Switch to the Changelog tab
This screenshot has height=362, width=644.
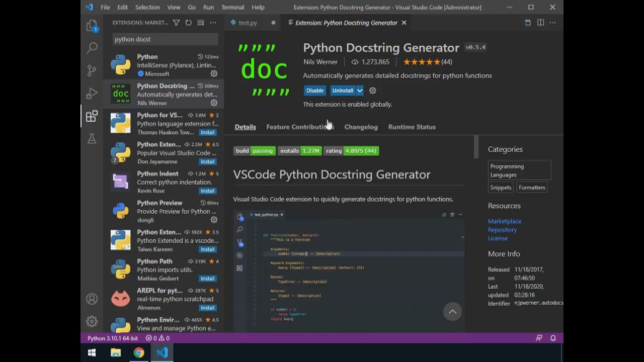[x=361, y=127]
